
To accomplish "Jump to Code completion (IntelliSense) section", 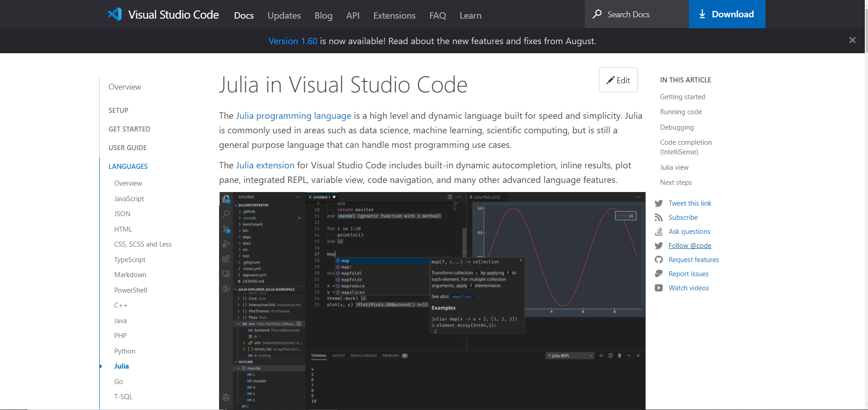I will (x=686, y=147).
